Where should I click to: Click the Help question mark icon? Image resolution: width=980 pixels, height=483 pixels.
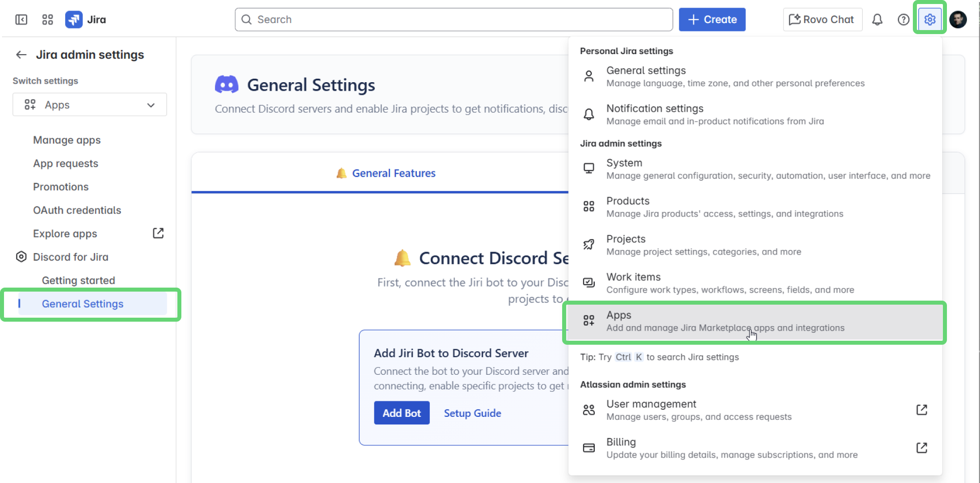click(903, 19)
